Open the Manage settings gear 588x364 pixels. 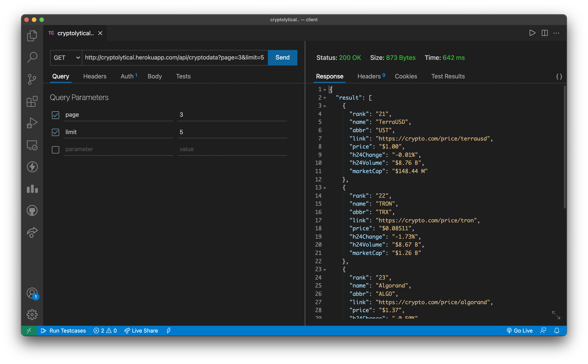[32, 315]
